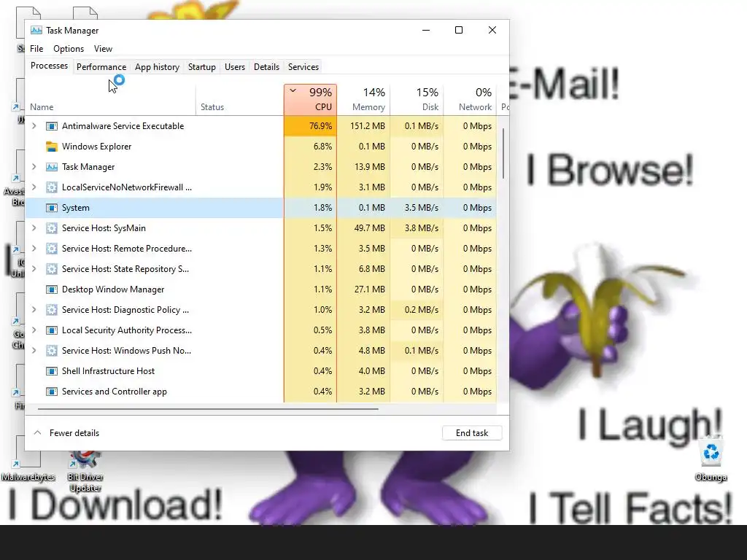
Task: Click the Service Host: Diagnostic Policy gear icon
Action: point(52,310)
